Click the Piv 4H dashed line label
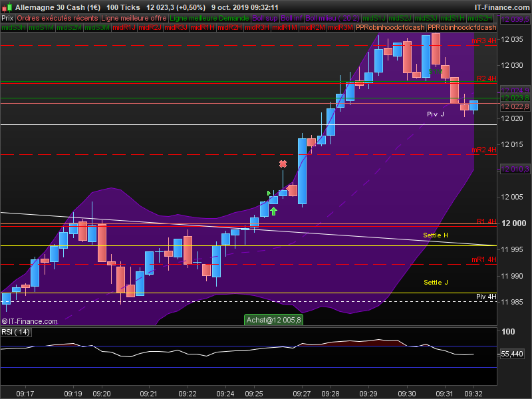The width and height of the screenshot is (532, 399). pos(486,297)
